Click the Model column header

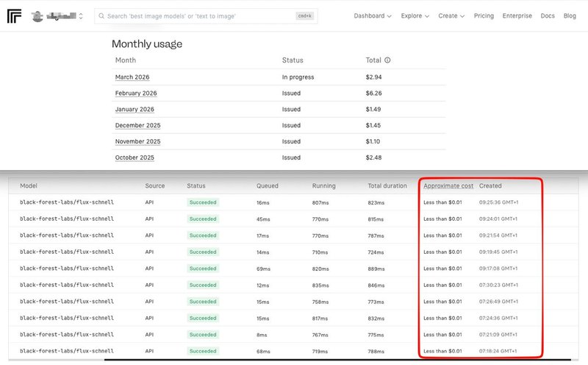click(29, 186)
